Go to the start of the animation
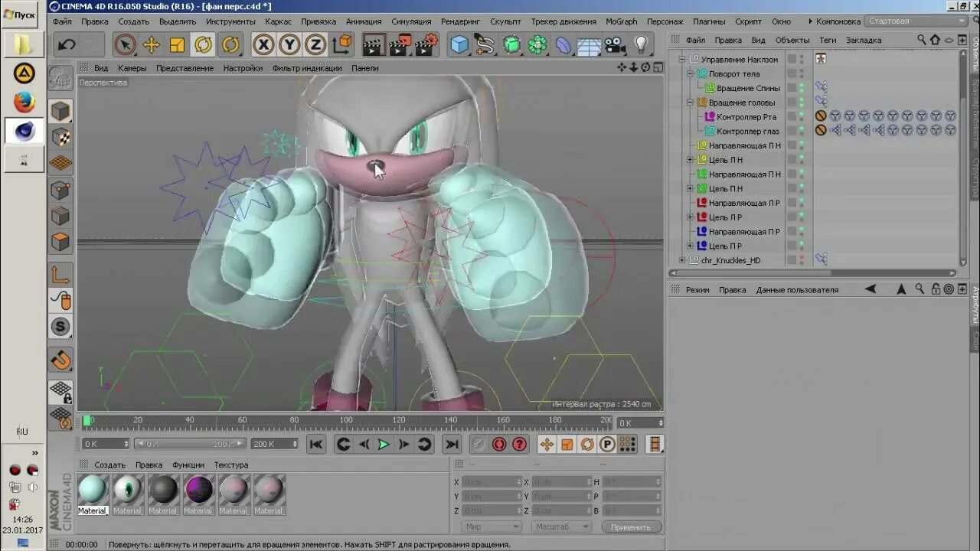Image resolution: width=980 pixels, height=551 pixels. [x=315, y=444]
